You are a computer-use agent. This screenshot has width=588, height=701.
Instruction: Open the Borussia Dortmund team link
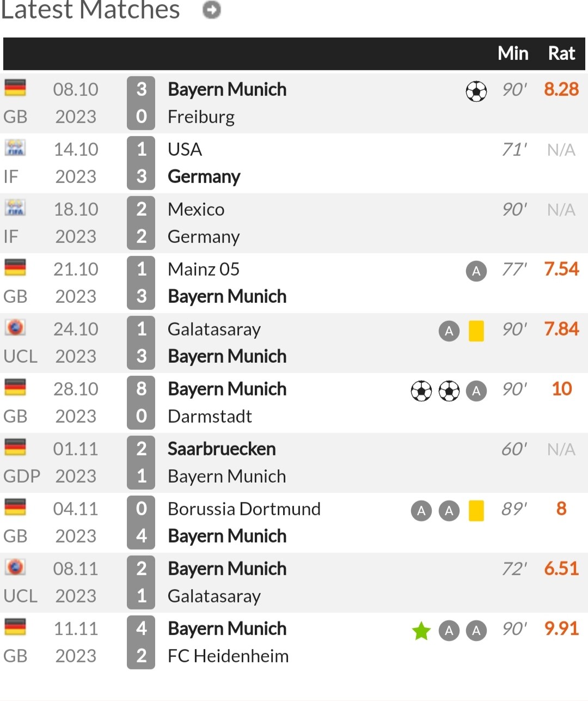pyautogui.click(x=244, y=509)
